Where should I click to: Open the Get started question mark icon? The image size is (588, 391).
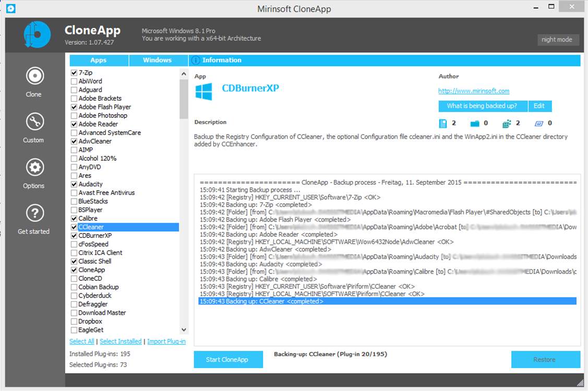(x=34, y=213)
